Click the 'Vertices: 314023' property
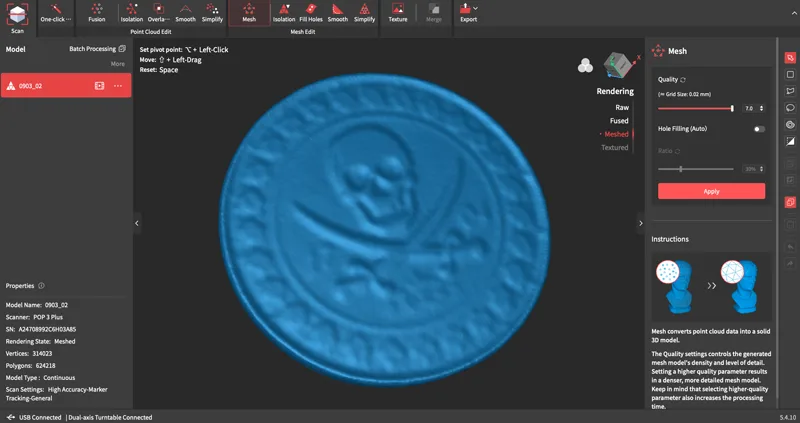800x423 pixels. pyautogui.click(x=29, y=353)
